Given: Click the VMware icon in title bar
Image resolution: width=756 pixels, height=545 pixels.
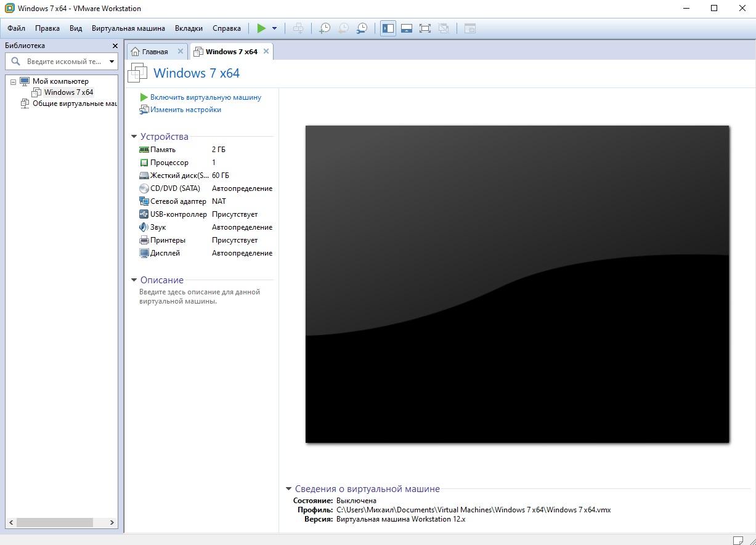Looking at the screenshot, I should (x=9, y=9).
